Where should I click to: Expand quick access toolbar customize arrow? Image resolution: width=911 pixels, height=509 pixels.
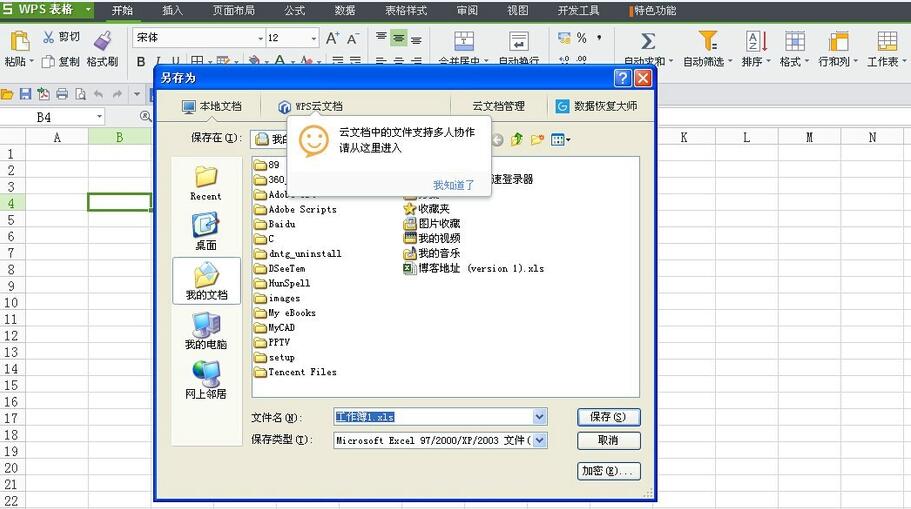click(x=137, y=94)
